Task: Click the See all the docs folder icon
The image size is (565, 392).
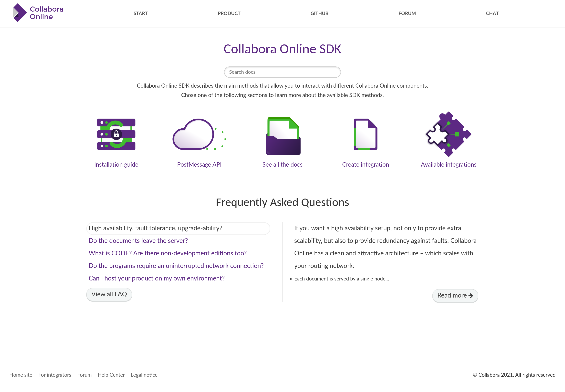Action: point(283,136)
